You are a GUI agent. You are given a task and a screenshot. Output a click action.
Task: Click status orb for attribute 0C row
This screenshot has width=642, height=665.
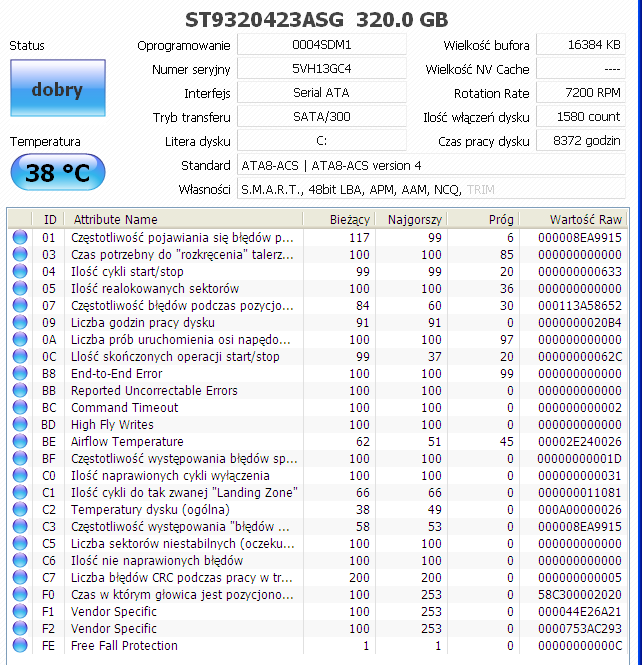tap(20, 356)
